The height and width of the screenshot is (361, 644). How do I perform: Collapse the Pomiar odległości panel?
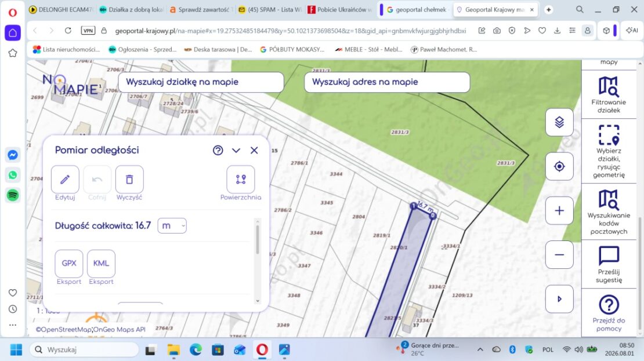click(x=236, y=151)
